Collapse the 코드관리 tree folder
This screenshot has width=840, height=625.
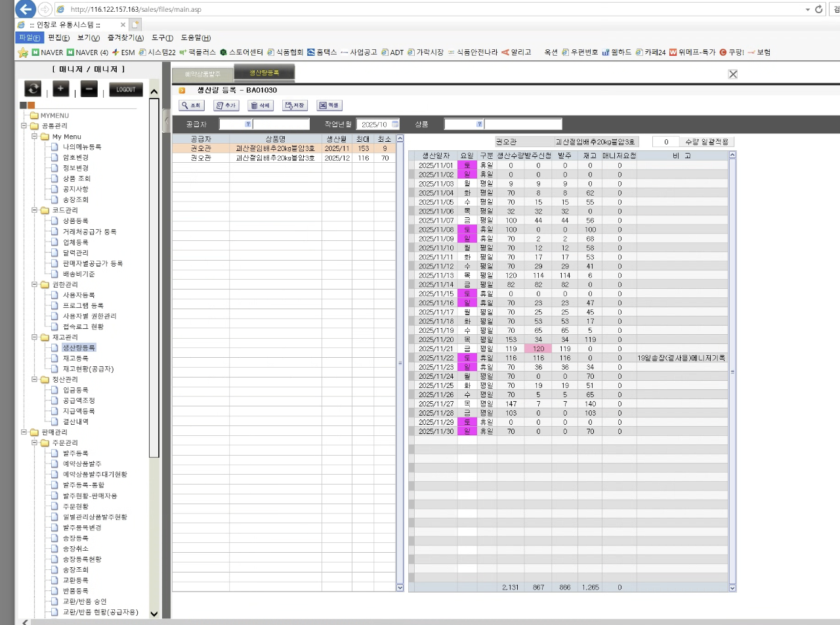(x=35, y=210)
